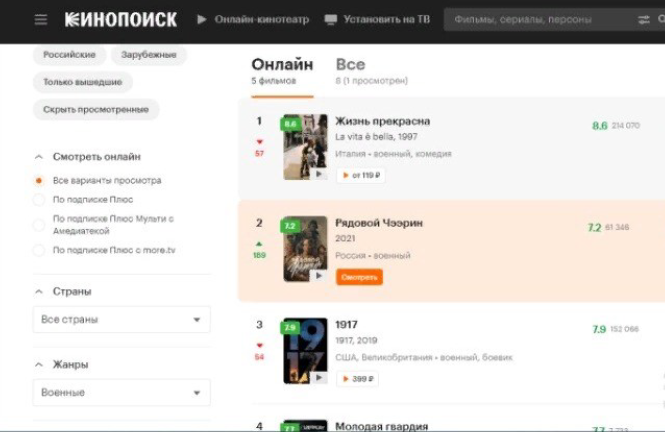Open search filter sliders icon
This screenshot has height=432, width=665.
point(644,20)
